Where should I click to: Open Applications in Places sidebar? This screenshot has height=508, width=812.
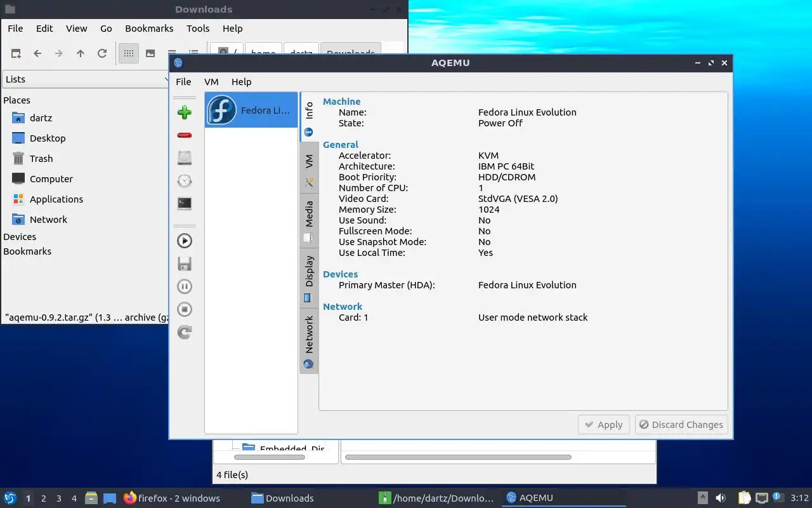pyautogui.click(x=56, y=199)
